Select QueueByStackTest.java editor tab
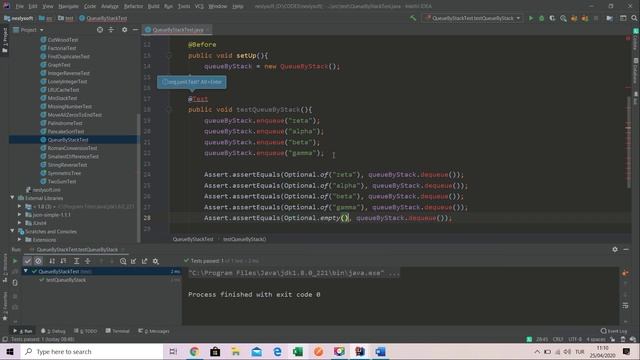 pos(177,30)
